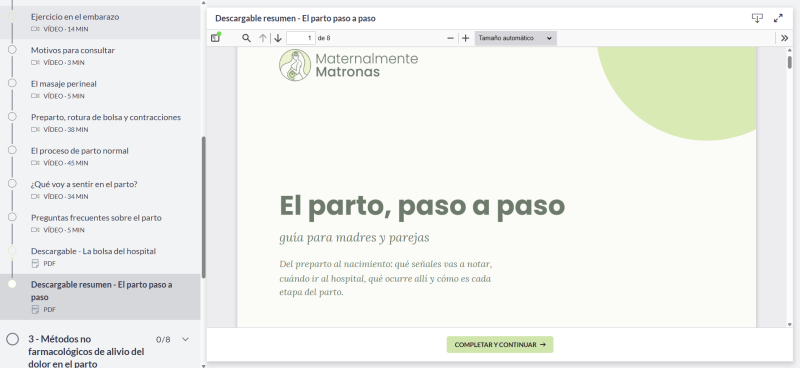Mark El masaje perineal completion circle
This screenshot has width=800, height=368.
tap(12, 83)
